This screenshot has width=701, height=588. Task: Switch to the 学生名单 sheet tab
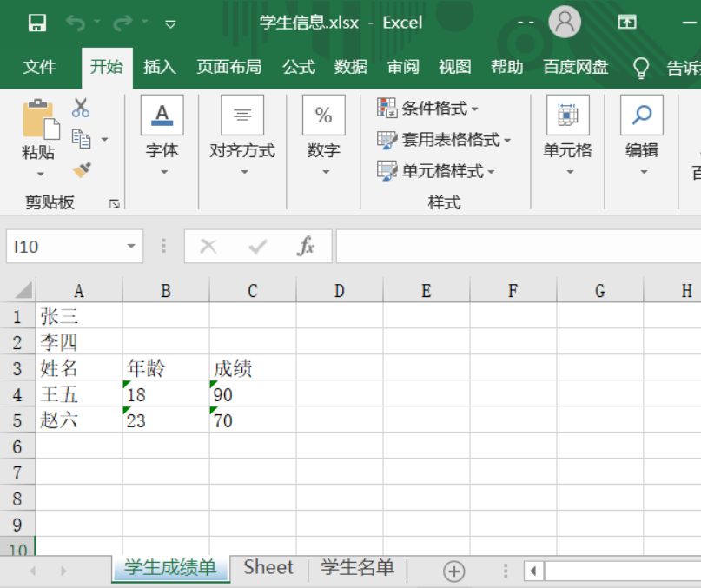click(x=357, y=568)
